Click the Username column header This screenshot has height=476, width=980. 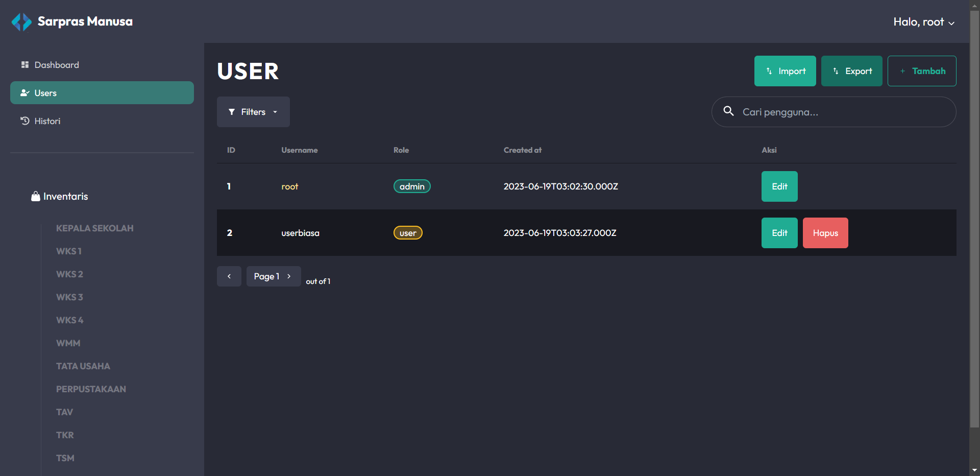(x=300, y=150)
